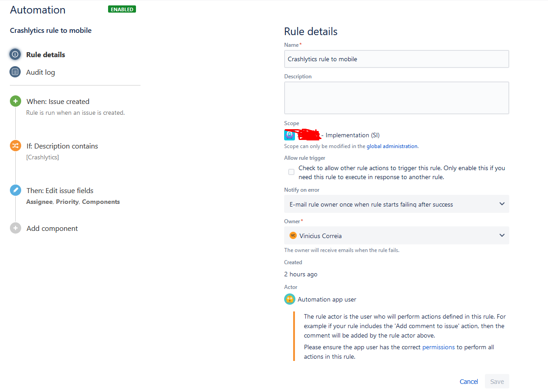Open the Owner dropdown
The height and width of the screenshot is (392, 548).
pos(397,235)
